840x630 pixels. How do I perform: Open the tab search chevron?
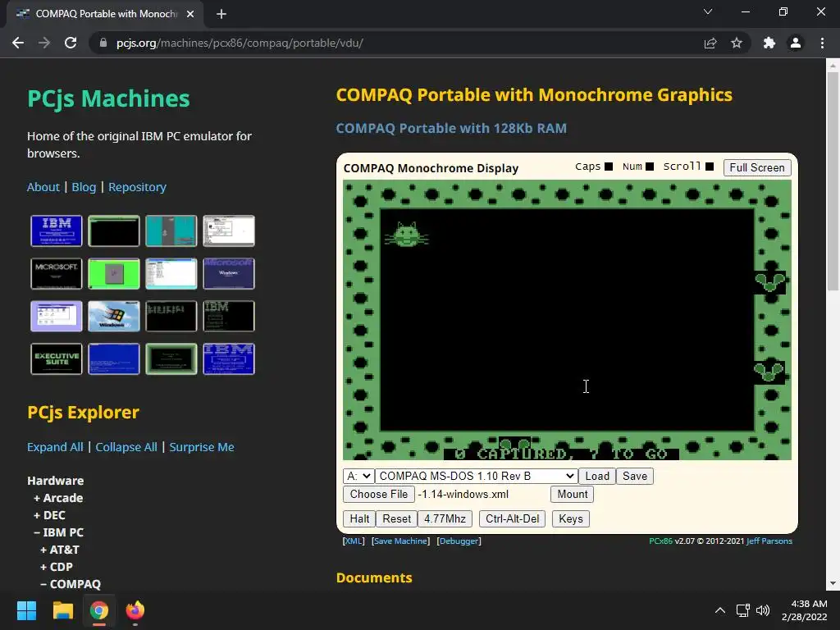click(708, 11)
